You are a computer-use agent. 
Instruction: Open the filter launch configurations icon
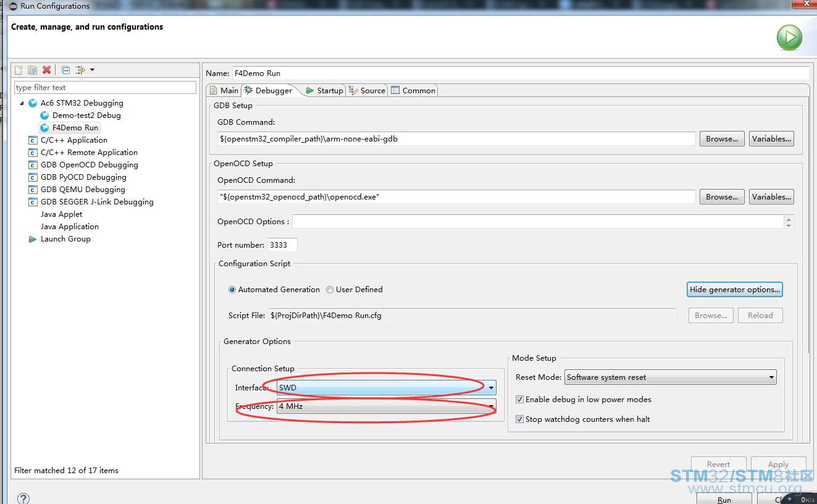pyautogui.click(x=80, y=70)
